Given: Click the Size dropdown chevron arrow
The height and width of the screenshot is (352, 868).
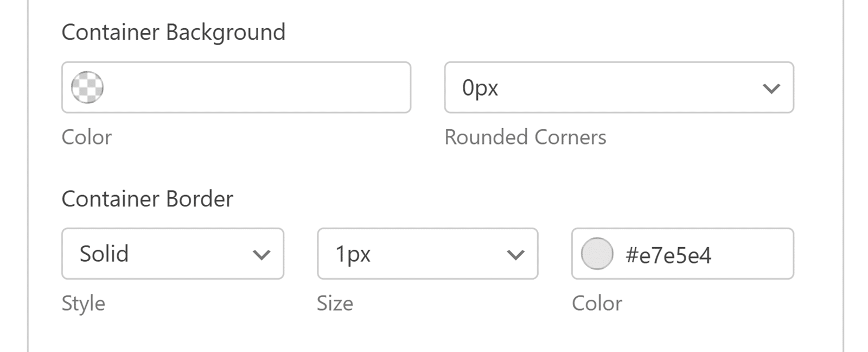Looking at the screenshot, I should [514, 254].
